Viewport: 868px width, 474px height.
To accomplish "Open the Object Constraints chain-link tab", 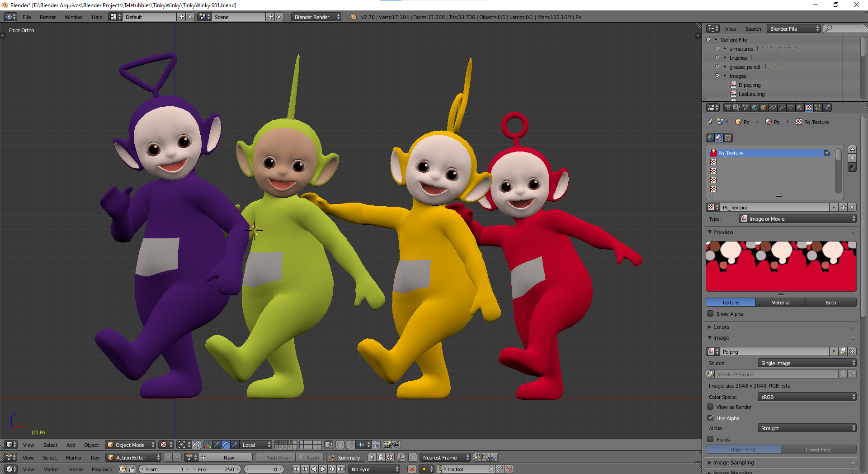I will coord(773,108).
